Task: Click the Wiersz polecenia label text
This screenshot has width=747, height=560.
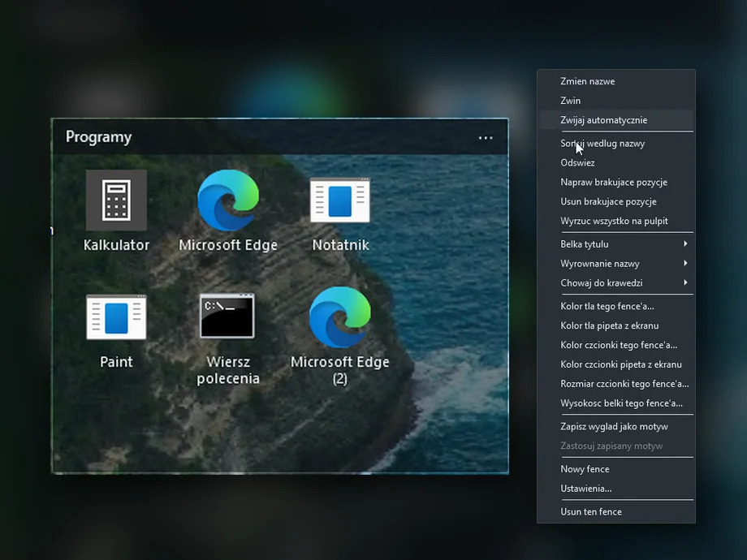Action: click(x=228, y=370)
